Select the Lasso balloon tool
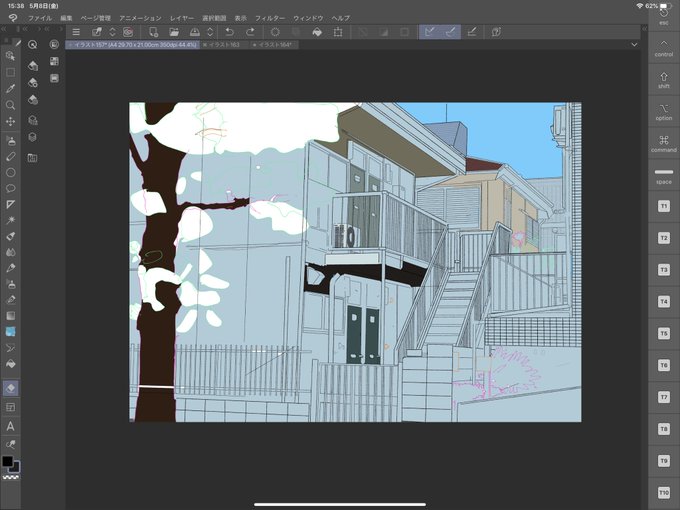The image size is (680, 510). click(10, 188)
